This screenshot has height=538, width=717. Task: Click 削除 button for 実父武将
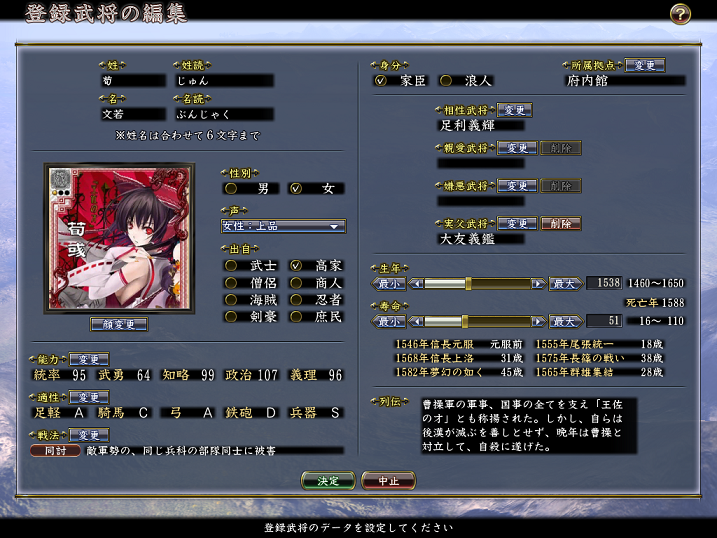(x=560, y=223)
